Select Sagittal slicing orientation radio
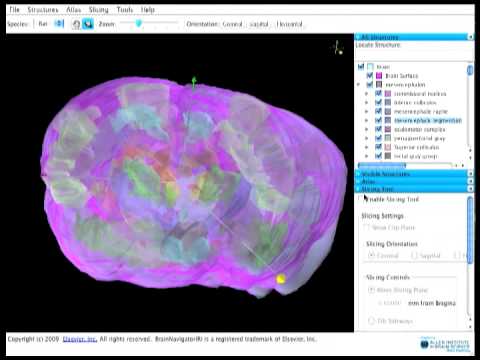Screen dimensions: 480x360 414,255
